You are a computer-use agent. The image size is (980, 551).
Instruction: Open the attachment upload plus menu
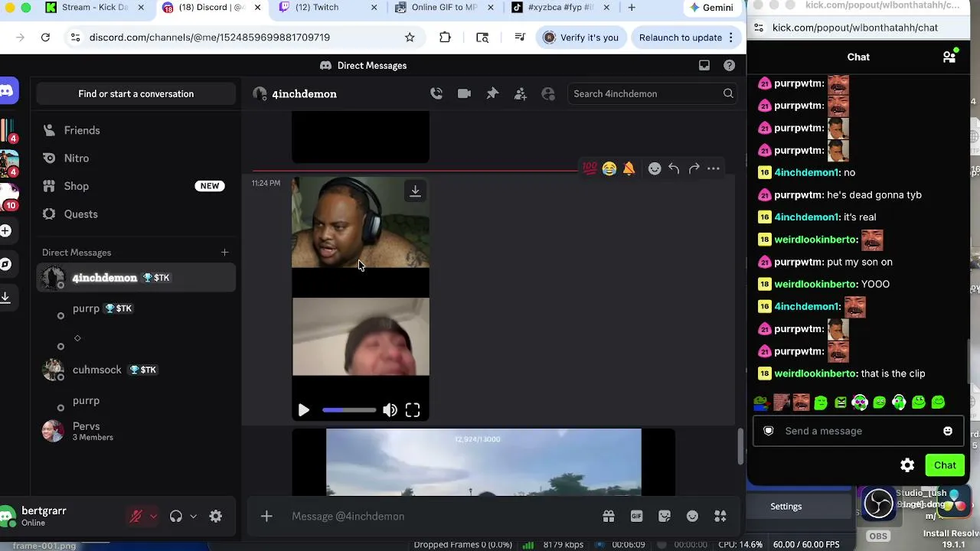266,517
